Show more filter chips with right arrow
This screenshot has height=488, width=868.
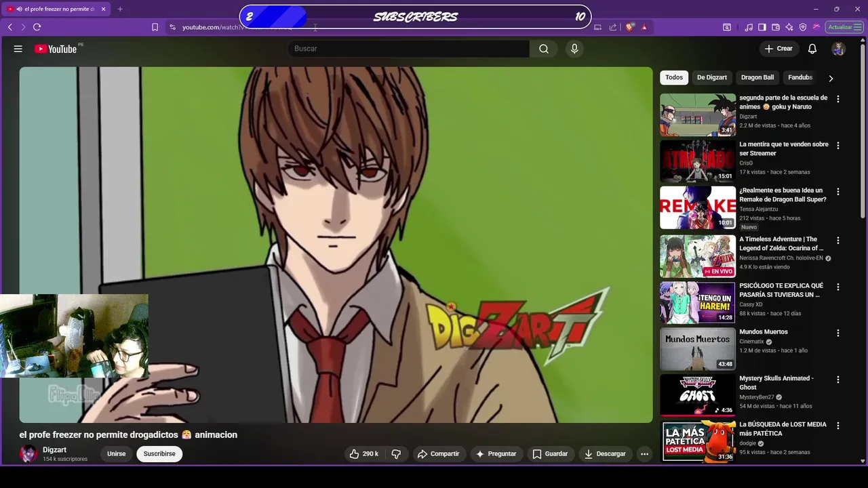pyautogui.click(x=831, y=78)
